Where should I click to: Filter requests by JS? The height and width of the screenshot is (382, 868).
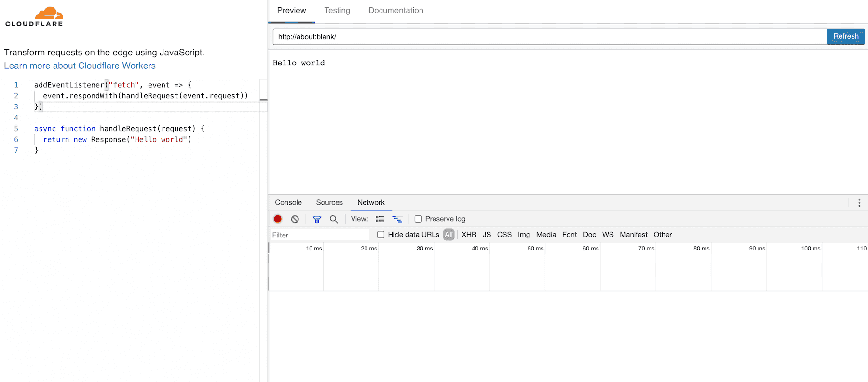[487, 235]
